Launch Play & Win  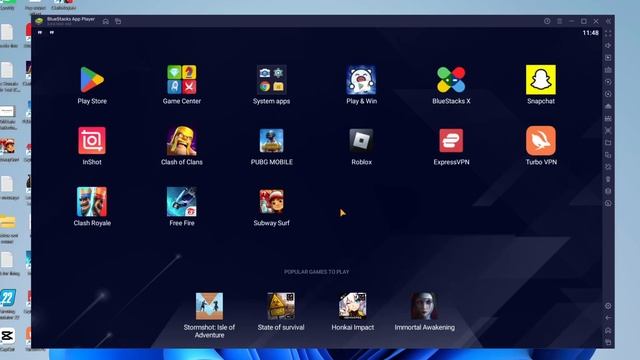click(361, 80)
